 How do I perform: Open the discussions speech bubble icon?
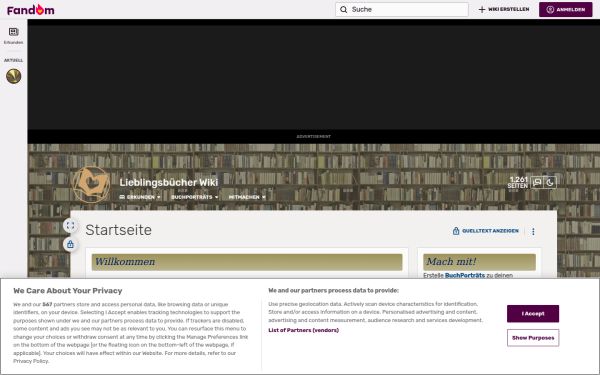537,183
